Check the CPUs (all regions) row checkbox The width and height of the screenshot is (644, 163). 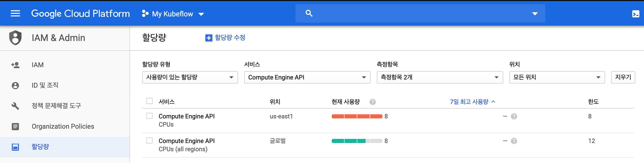[149, 140]
